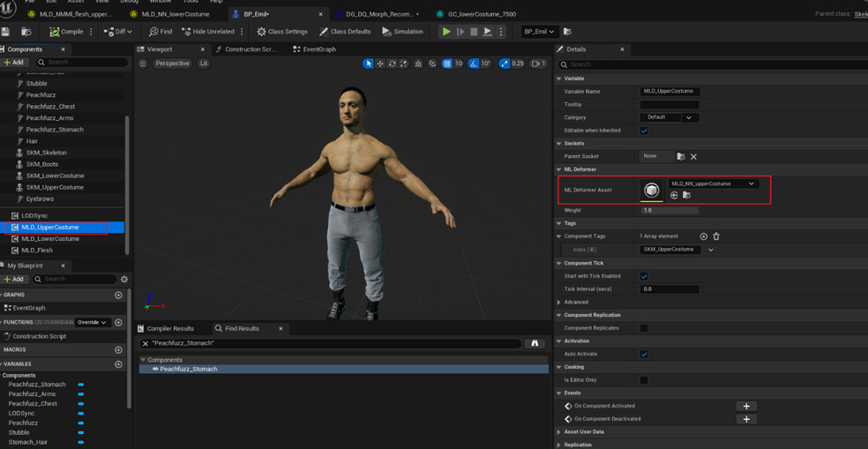The image size is (868, 449).
Task: Open the Compile options three-dot menu
Action: pyautogui.click(x=92, y=32)
